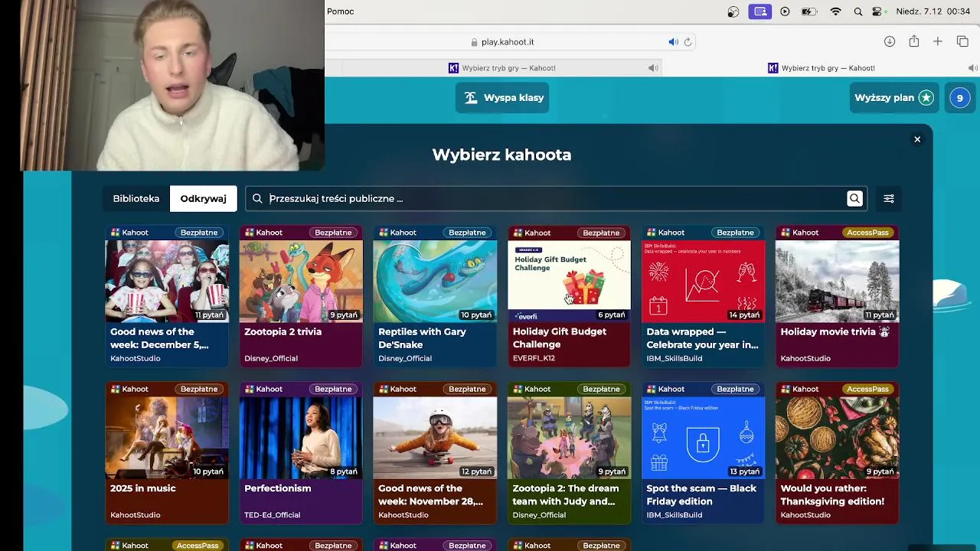Open the Pomoc menu
980x551 pixels.
point(340,11)
